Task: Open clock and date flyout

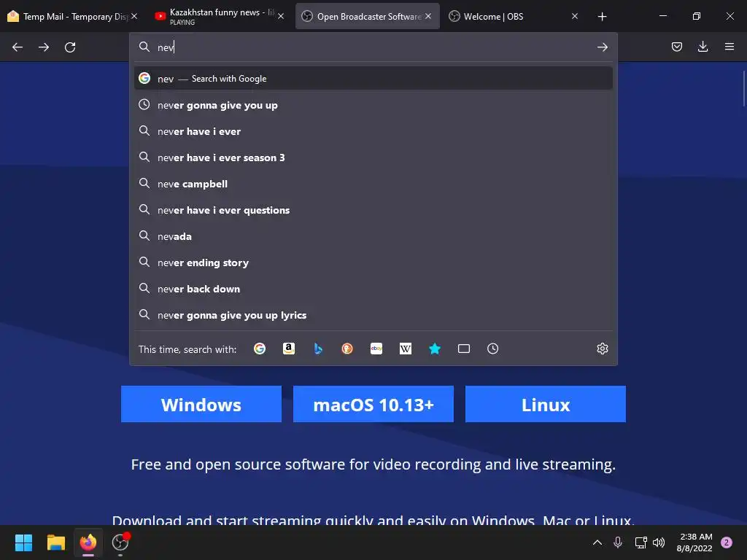Action: pos(694,542)
